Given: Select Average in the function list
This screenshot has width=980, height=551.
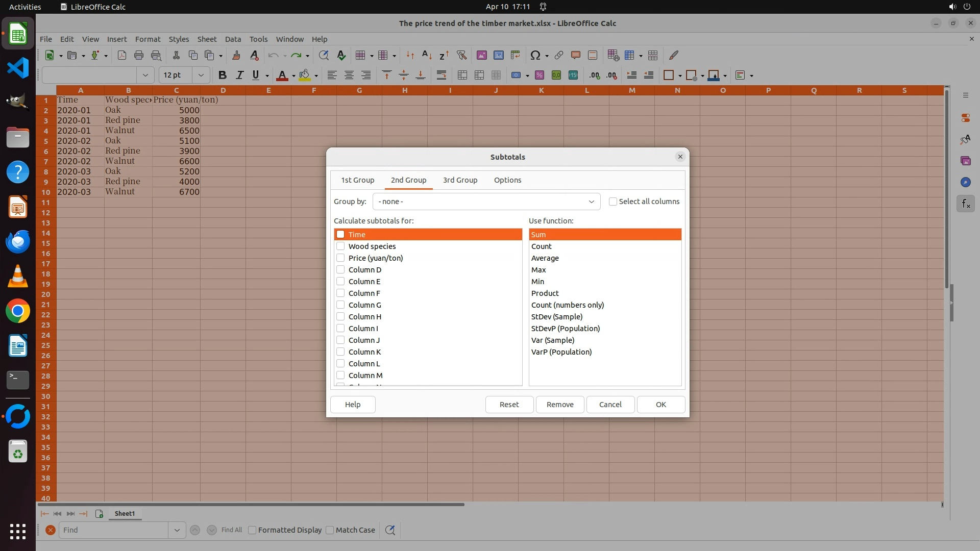Looking at the screenshot, I should [x=545, y=258].
